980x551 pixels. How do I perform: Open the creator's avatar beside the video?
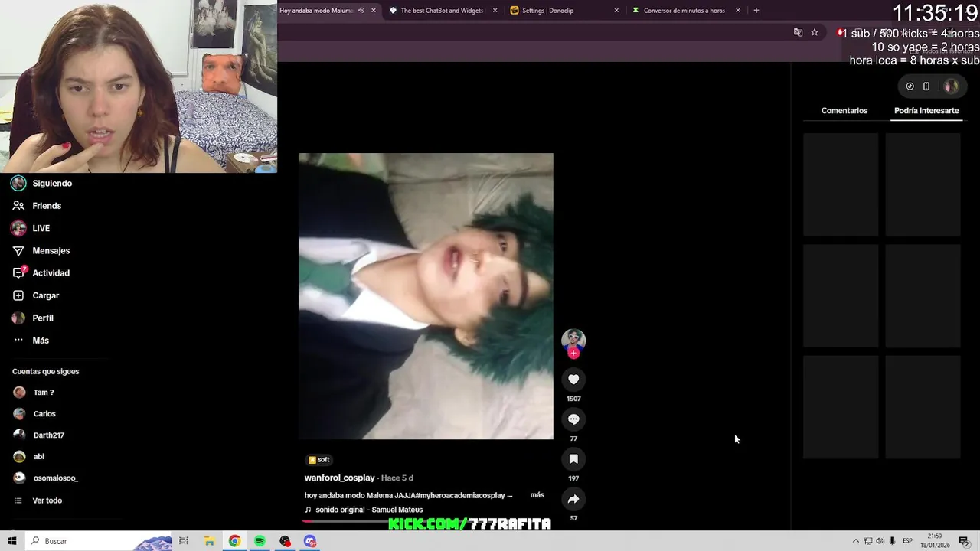[573, 341]
